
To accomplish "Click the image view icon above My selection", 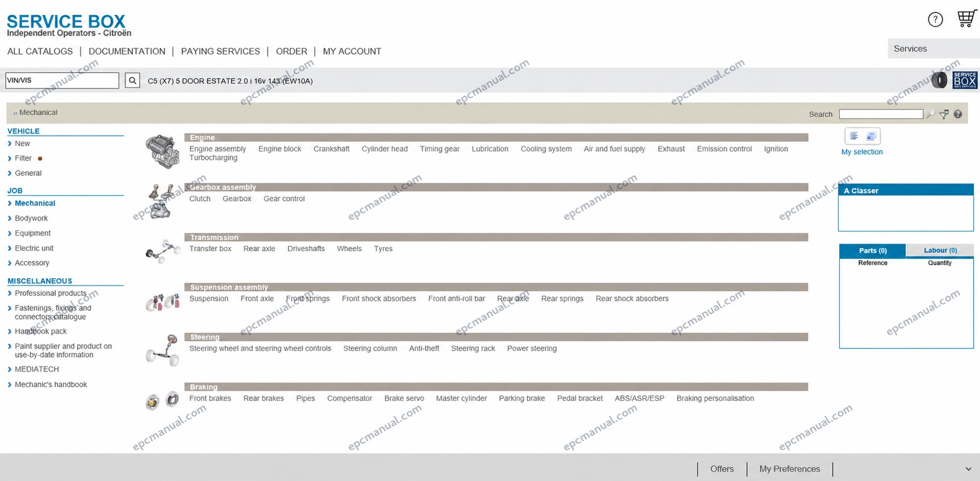I will (871, 136).
